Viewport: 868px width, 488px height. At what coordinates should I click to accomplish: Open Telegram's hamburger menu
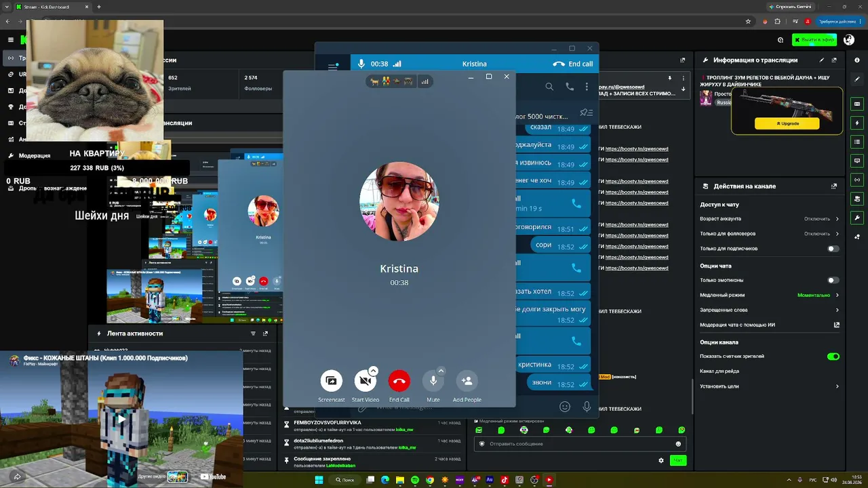click(x=333, y=66)
